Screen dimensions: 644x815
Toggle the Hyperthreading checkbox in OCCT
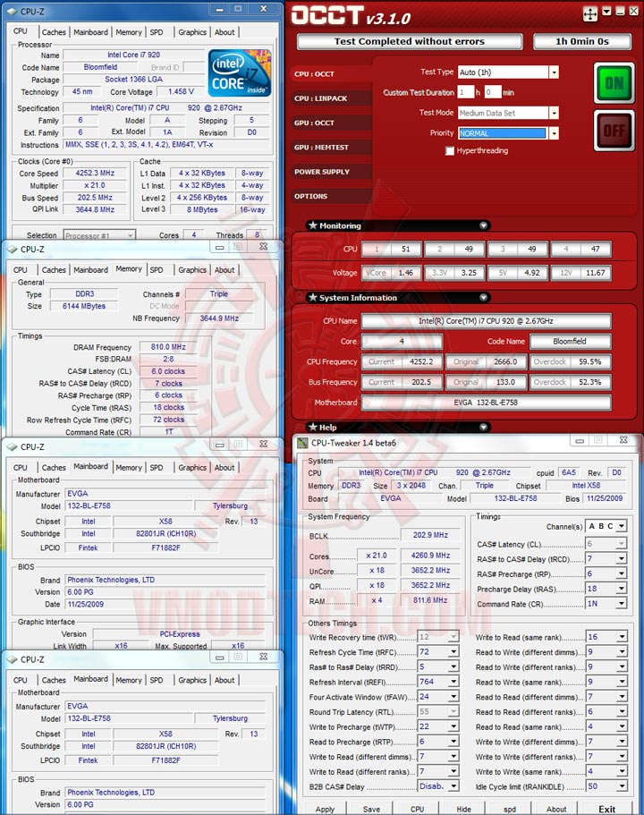pos(450,150)
